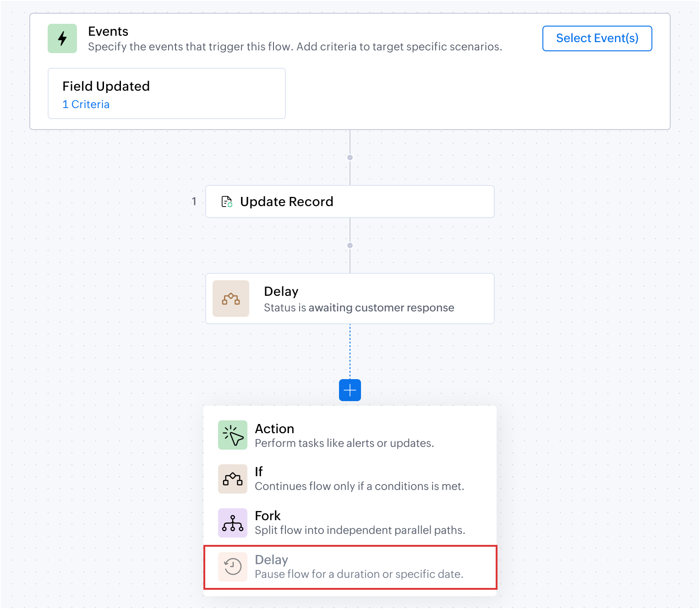This screenshot has height=609, width=700.
Task: Select the Update Record step node
Action: point(350,201)
